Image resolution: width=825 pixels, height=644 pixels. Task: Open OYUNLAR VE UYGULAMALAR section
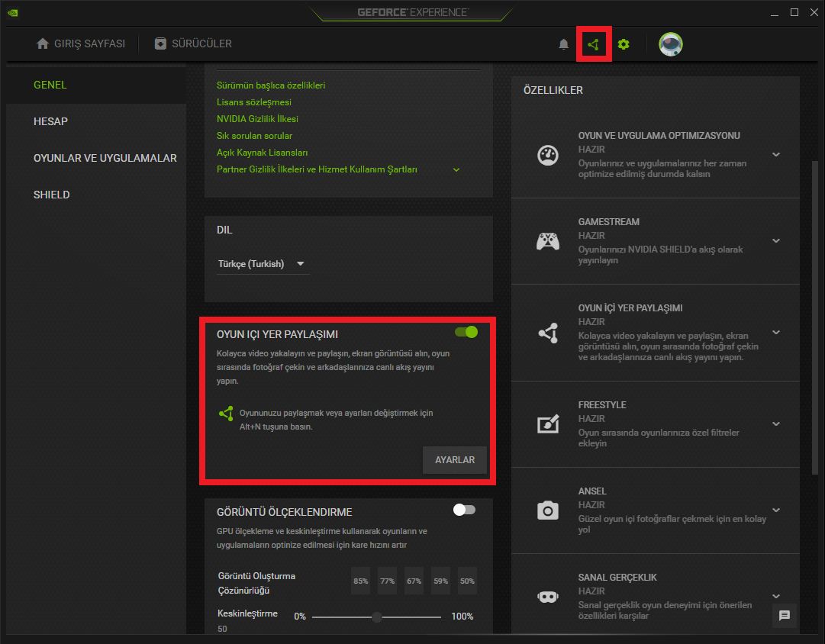(x=96, y=159)
